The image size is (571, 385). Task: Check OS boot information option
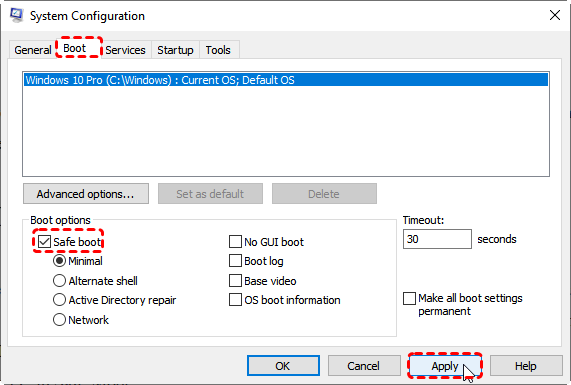[x=235, y=300]
